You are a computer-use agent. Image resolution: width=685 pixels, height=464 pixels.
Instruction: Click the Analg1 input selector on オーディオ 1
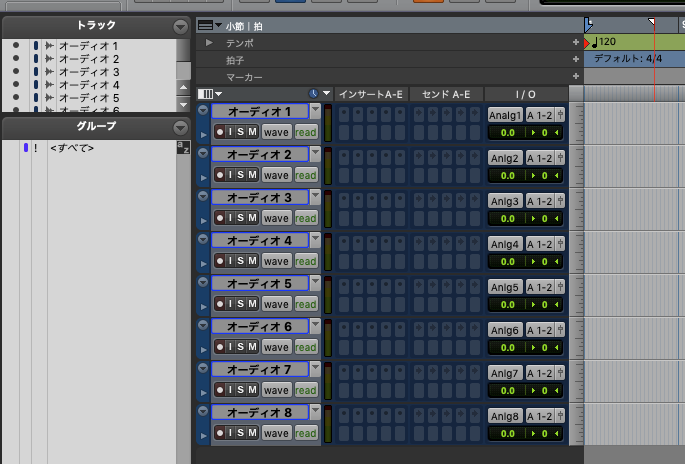pos(505,115)
